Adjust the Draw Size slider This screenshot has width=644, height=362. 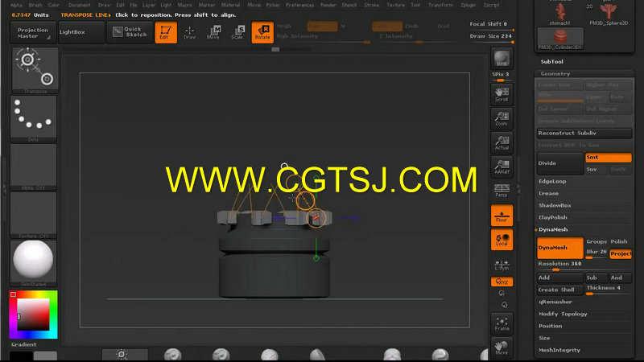coord(491,37)
